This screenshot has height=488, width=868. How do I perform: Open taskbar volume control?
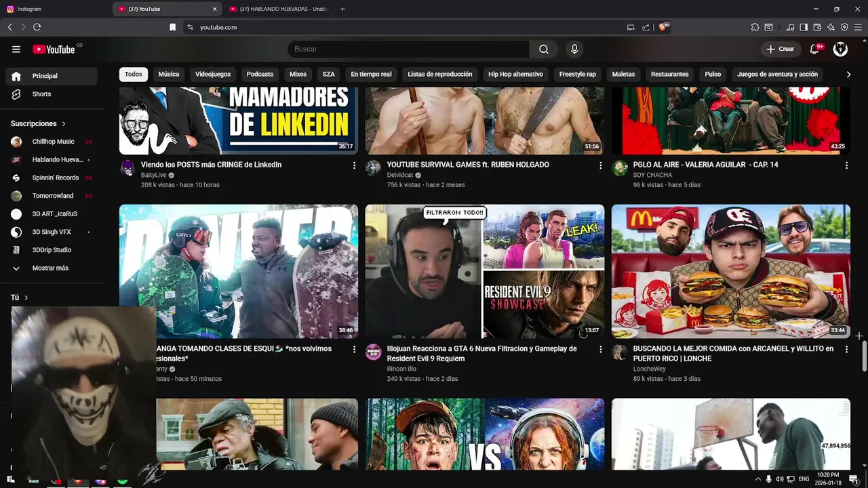tap(780, 479)
